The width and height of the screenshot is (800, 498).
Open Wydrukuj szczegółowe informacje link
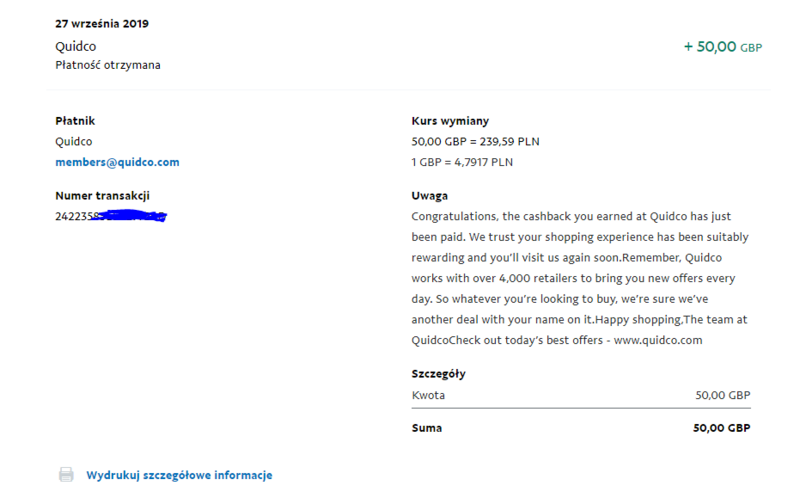coord(179,475)
